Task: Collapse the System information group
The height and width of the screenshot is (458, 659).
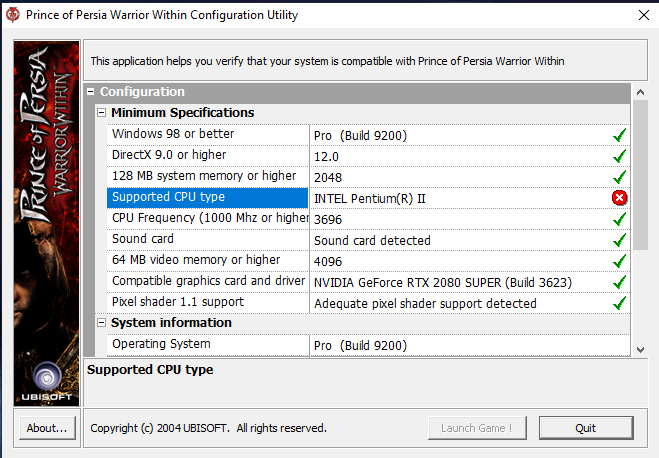Action: [101, 323]
